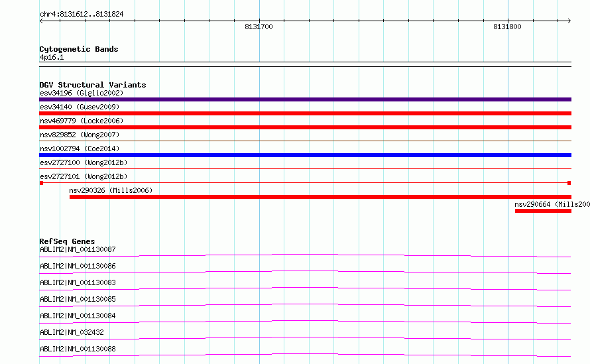Click the chr4:8131612..8131824 region label
590x364 pixels.
(82, 15)
